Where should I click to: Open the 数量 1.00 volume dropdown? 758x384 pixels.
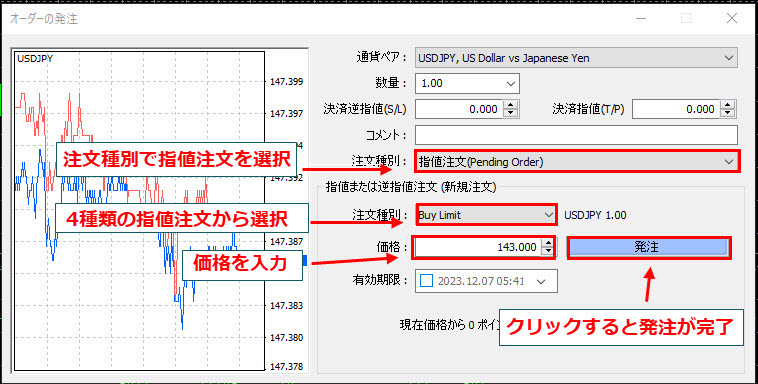click(467, 83)
